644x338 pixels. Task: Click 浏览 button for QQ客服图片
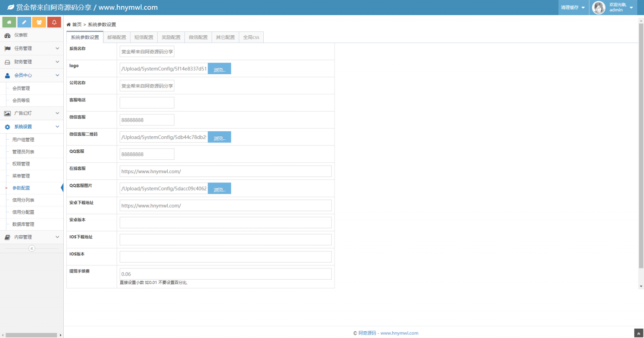coord(219,189)
